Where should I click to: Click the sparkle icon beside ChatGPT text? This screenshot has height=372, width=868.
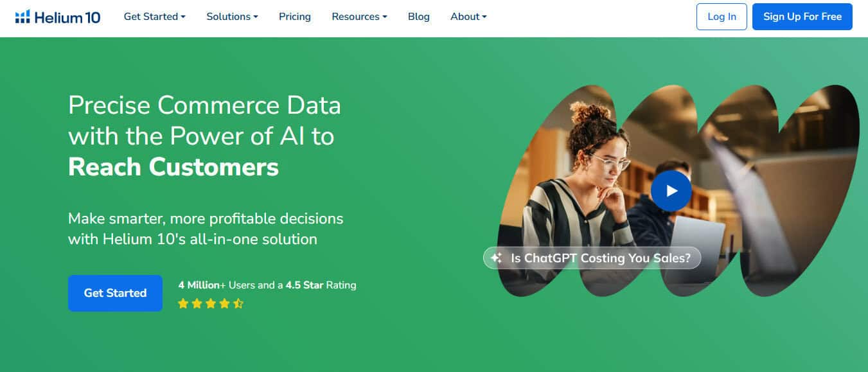tap(496, 258)
